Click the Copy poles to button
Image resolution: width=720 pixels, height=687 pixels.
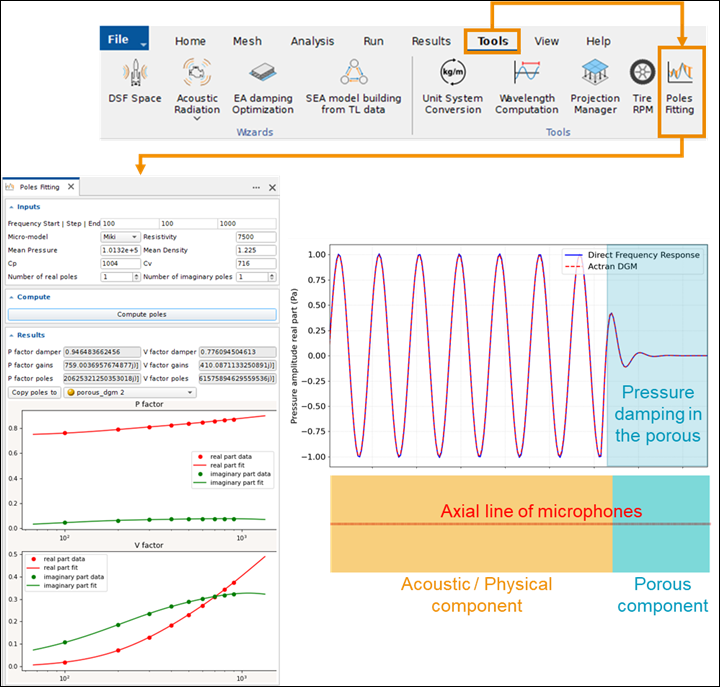33,393
